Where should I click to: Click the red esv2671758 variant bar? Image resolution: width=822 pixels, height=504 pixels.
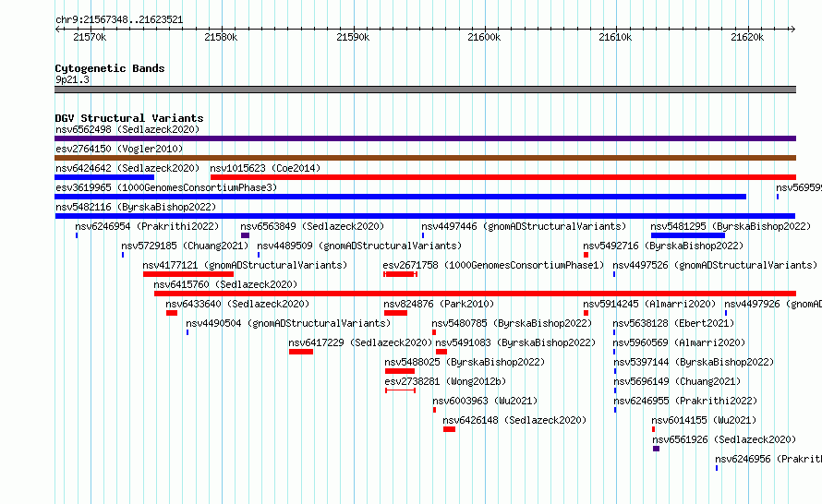click(400, 274)
